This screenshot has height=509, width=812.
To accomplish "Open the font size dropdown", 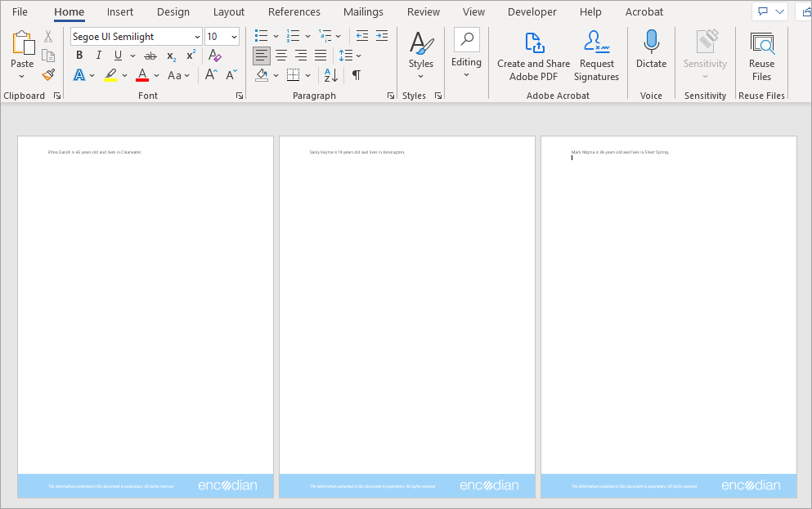I will pos(234,37).
